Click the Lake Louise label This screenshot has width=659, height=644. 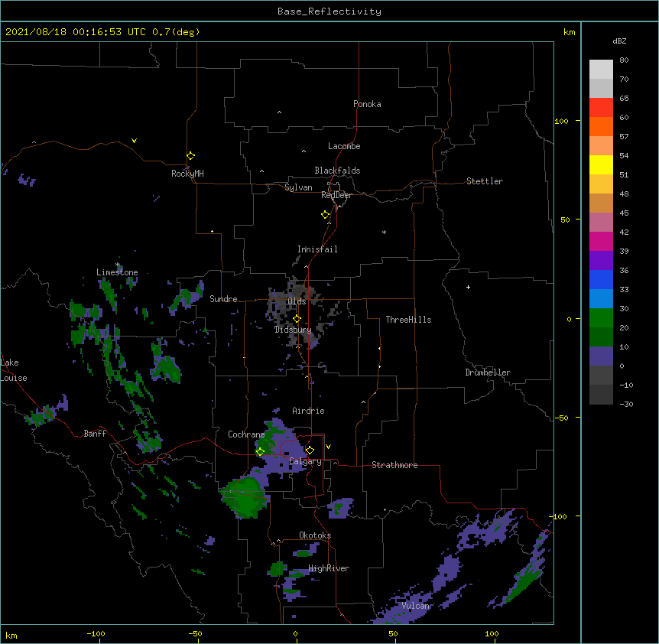pyautogui.click(x=14, y=370)
